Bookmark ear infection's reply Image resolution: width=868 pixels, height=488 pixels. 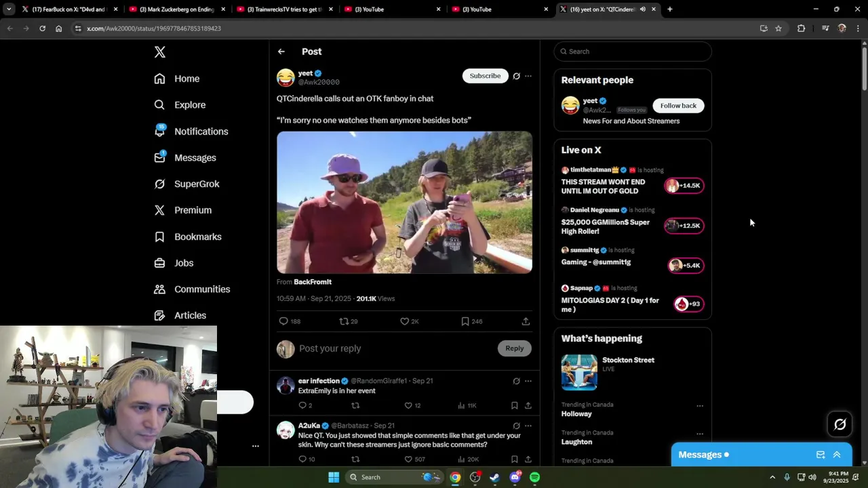[515, 405]
